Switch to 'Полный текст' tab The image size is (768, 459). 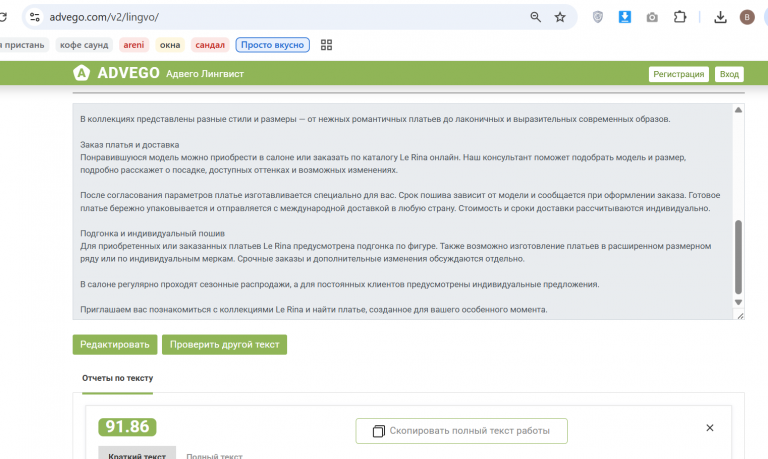coord(214,456)
